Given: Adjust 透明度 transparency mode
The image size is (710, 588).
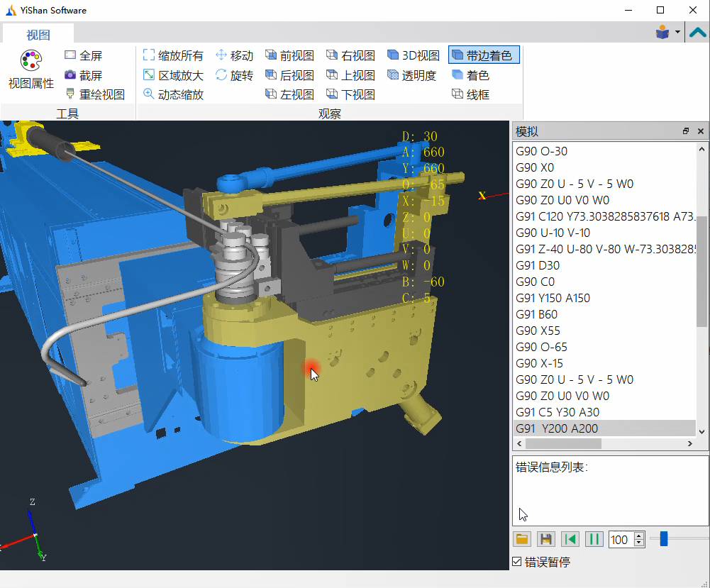Looking at the screenshot, I should (x=411, y=74).
